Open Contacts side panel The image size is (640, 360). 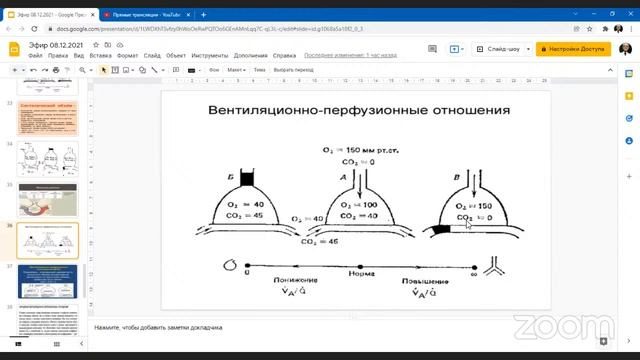tap(629, 141)
